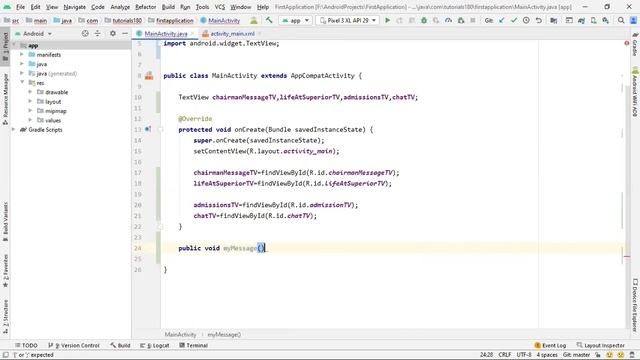Open the Version Control tool window

74,345
